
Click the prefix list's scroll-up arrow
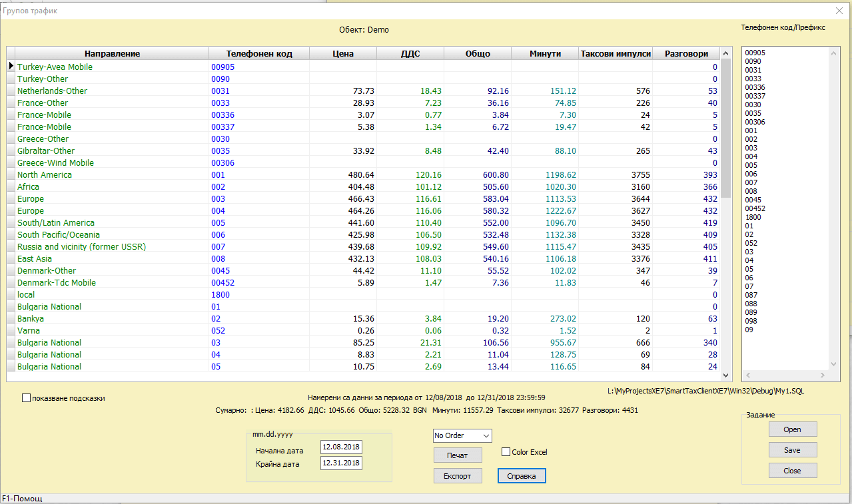[833, 53]
